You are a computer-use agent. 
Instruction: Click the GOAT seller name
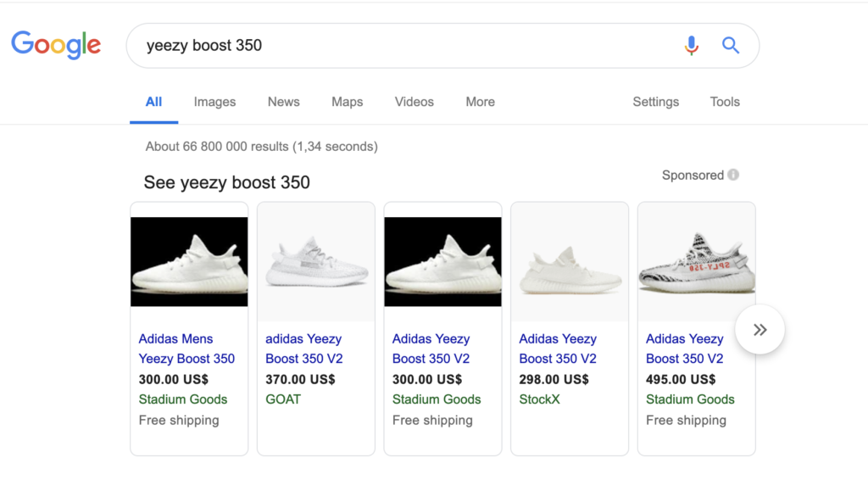coord(283,399)
